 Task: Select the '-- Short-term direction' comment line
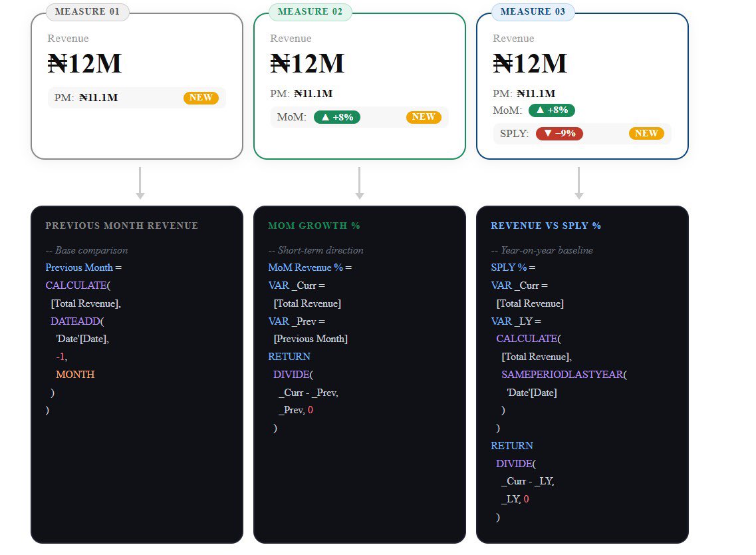point(316,250)
